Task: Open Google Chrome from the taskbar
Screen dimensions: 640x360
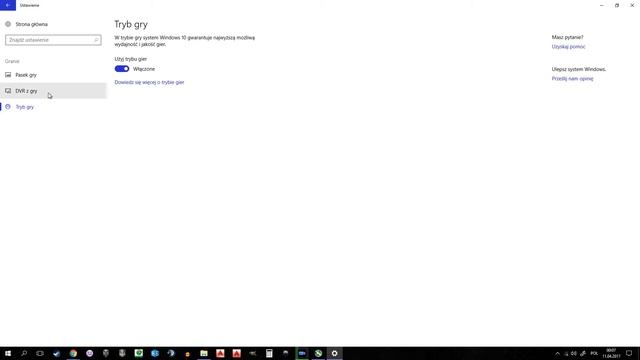Action: (x=73, y=353)
